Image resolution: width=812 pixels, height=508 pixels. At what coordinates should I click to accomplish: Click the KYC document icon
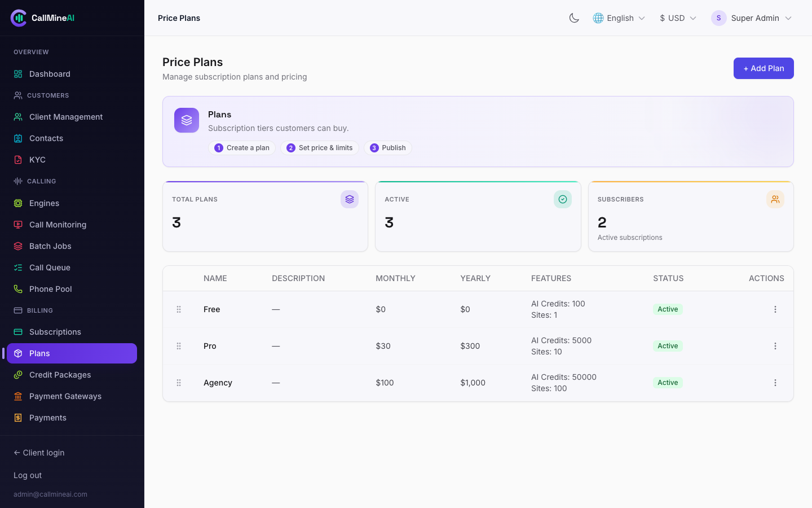click(18, 160)
